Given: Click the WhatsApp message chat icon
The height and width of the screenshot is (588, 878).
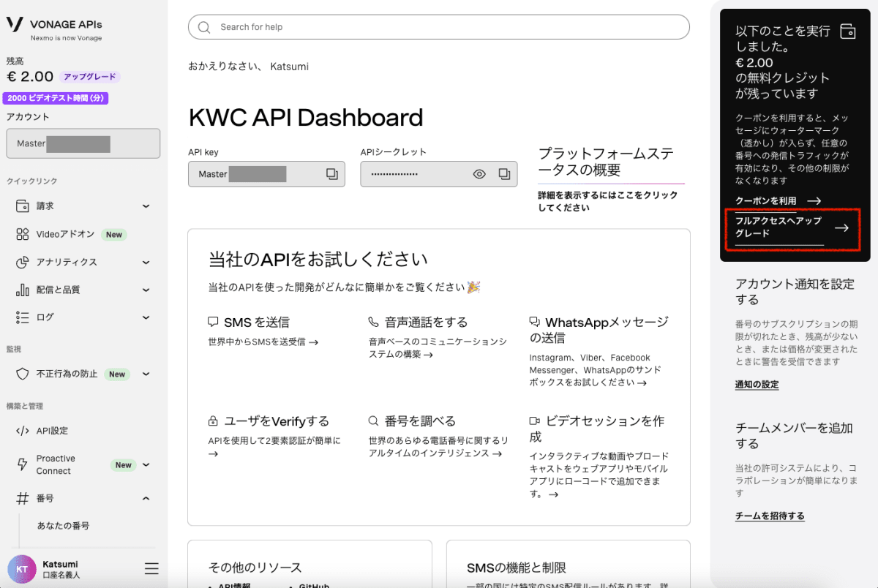Looking at the screenshot, I should pyautogui.click(x=535, y=322).
